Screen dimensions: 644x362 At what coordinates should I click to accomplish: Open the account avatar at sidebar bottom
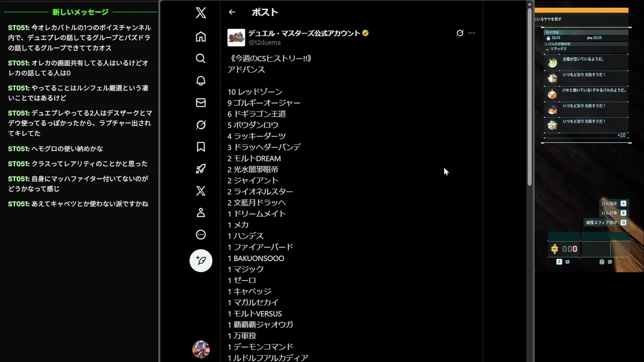click(x=201, y=349)
